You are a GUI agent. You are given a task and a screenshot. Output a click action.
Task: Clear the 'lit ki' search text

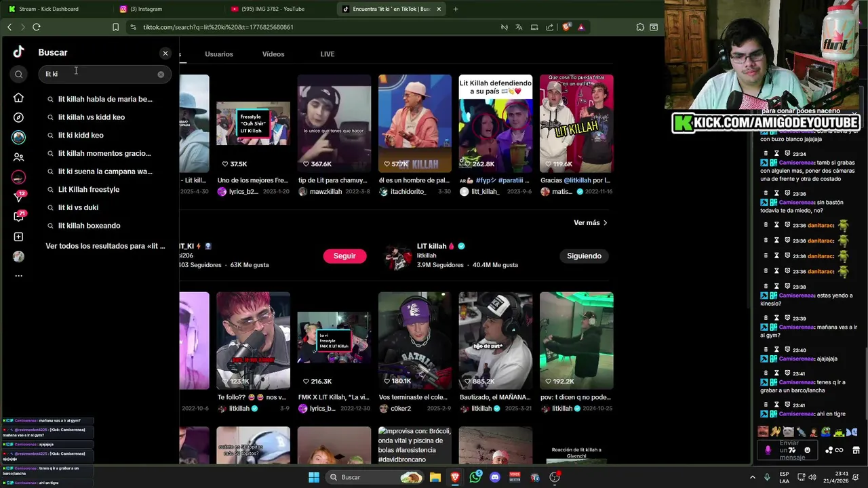pos(161,74)
